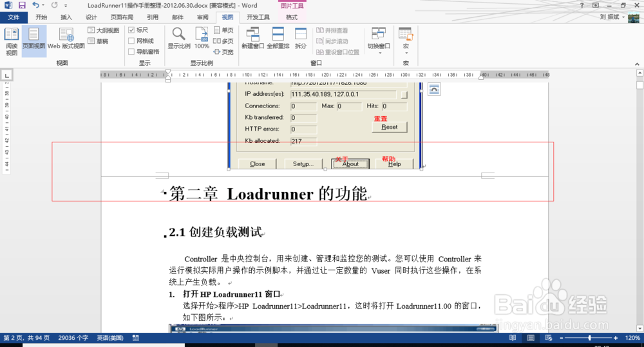
Task: Click the Undo arrow icon
Action: (x=35, y=5)
